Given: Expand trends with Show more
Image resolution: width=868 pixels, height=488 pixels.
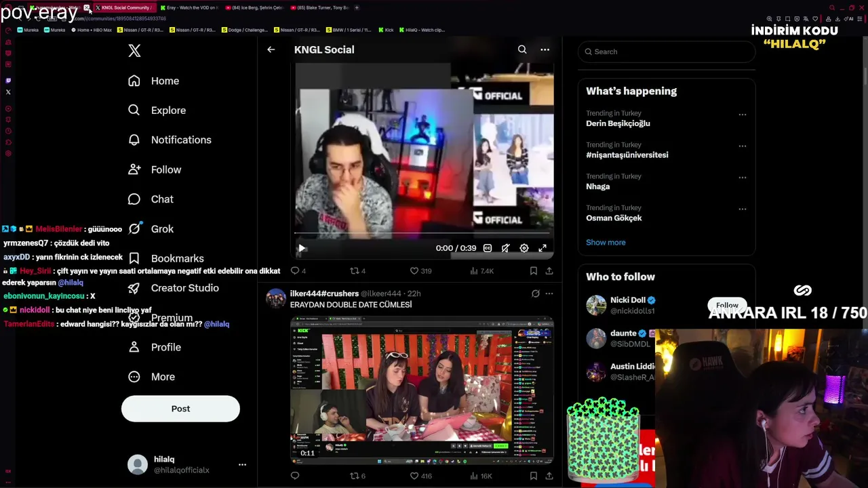Looking at the screenshot, I should tap(606, 243).
